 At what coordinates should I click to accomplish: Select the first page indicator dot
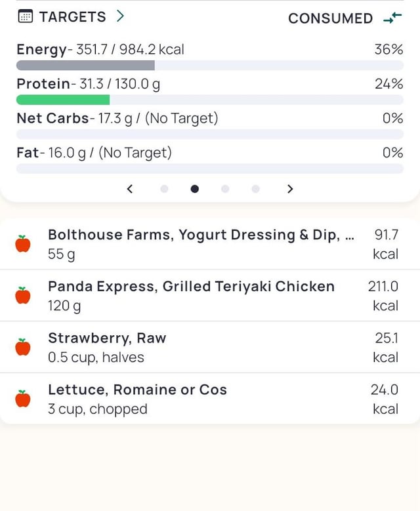coord(164,189)
